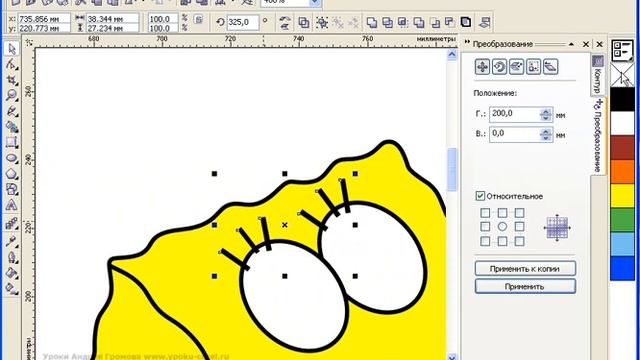This screenshot has width=640, height=360.
Task: Pick the no-color (X) swatch
Action: pos(622,75)
